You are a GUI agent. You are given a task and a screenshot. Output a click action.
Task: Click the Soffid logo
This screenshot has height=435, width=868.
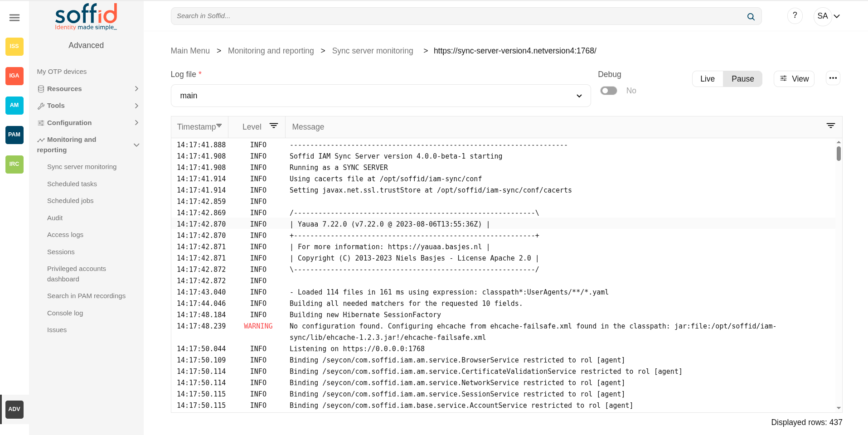[x=86, y=17]
